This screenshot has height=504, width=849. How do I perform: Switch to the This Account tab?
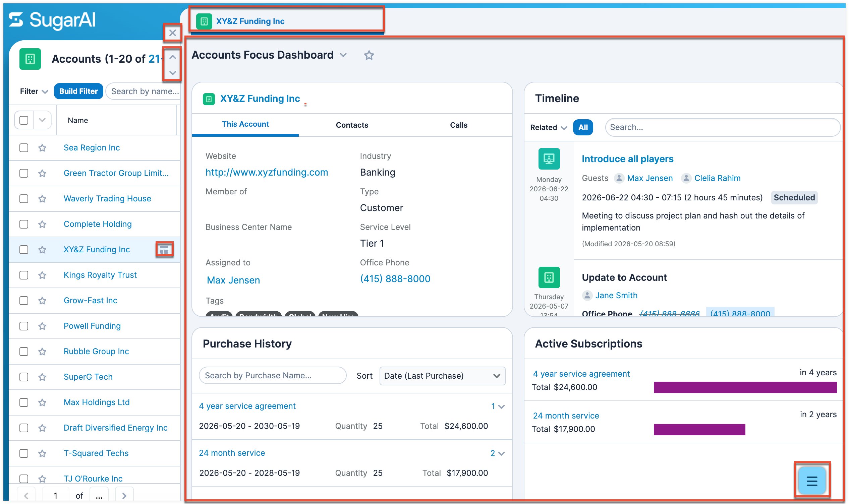tap(245, 124)
